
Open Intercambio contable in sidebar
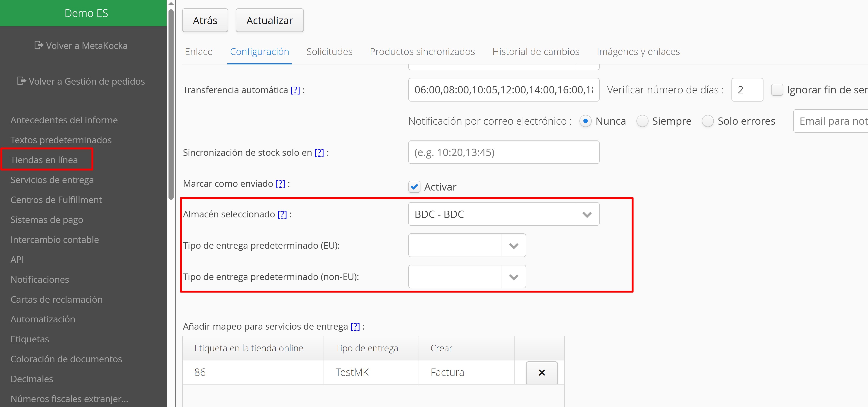(55, 240)
